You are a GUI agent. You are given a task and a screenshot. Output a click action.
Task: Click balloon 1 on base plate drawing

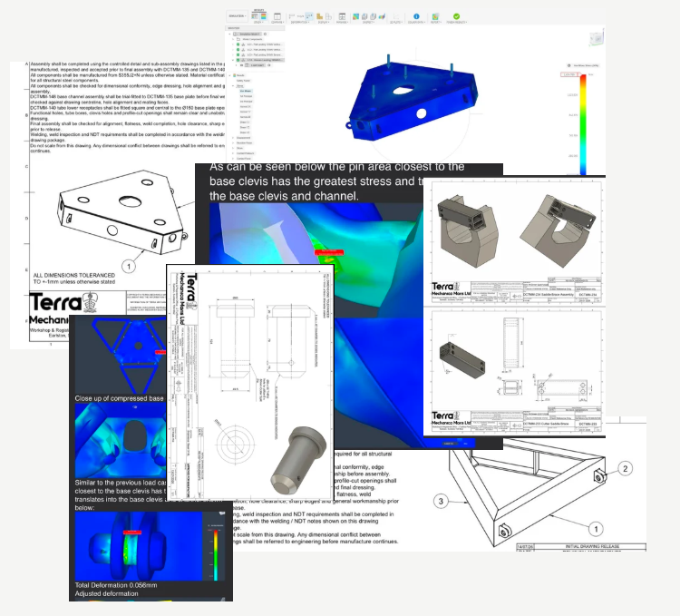tap(129, 266)
